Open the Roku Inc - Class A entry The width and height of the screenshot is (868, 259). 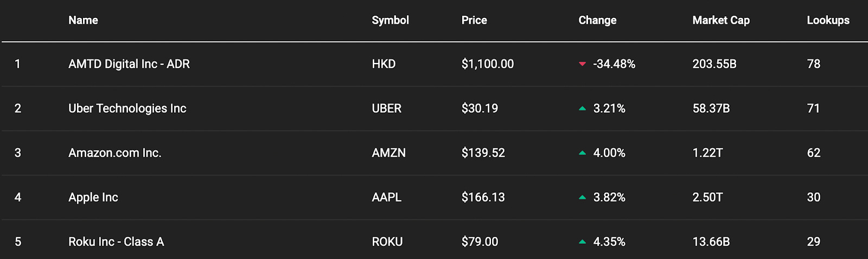(x=116, y=242)
